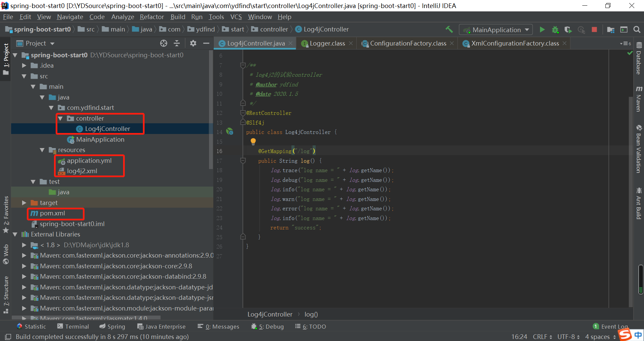
Task: Expand the .idea folder
Action: (x=24, y=66)
